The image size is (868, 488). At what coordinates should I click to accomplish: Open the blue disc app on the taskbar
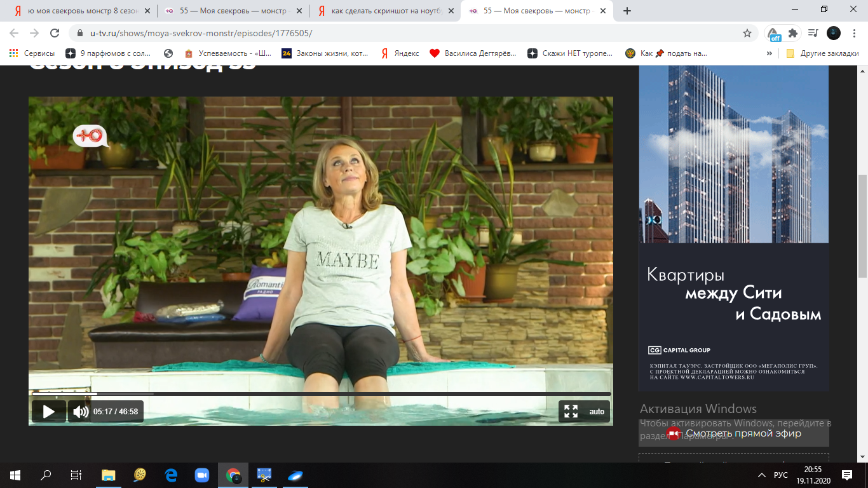tap(295, 475)
